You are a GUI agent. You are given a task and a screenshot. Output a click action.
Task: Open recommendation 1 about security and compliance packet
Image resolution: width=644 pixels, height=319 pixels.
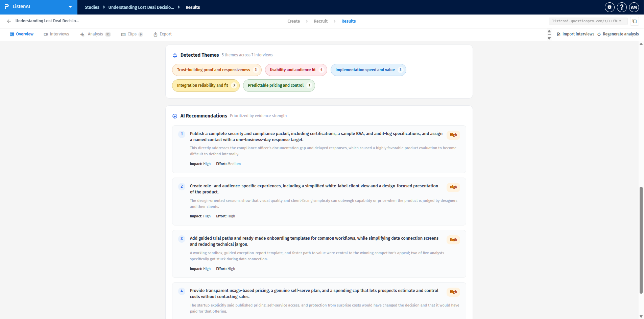tap(319, 149)
